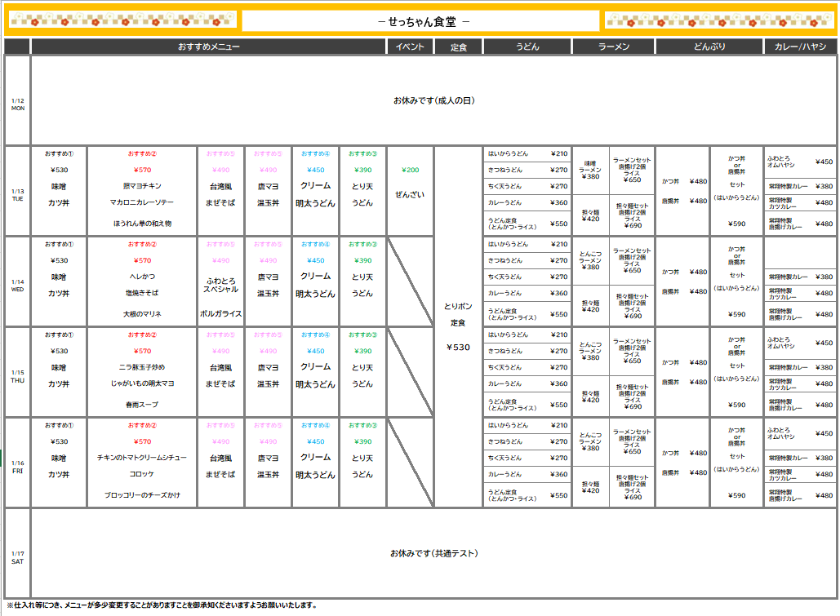Viewport: 840px width, 616px height.
Task: Select the 1/12 MON date cell
Action: [17, 101]
